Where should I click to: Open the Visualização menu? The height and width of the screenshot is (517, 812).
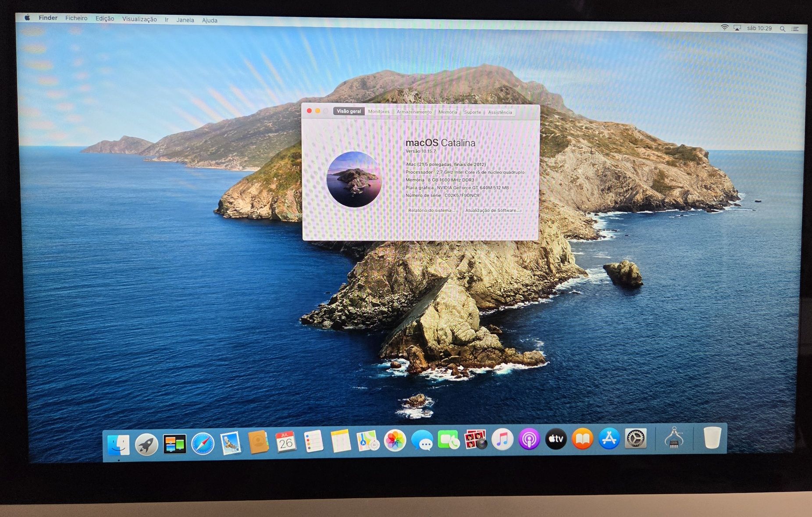pos(139,19)
